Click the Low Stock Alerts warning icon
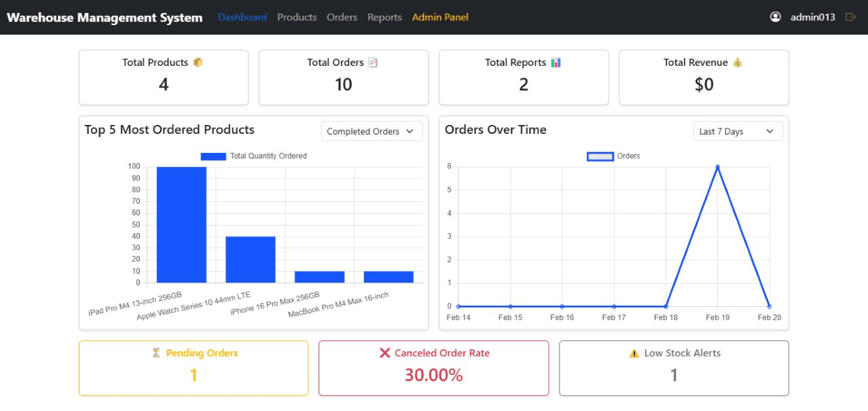Image resolution: width=868 pixels, height=411 pixels. pos(634,353)
